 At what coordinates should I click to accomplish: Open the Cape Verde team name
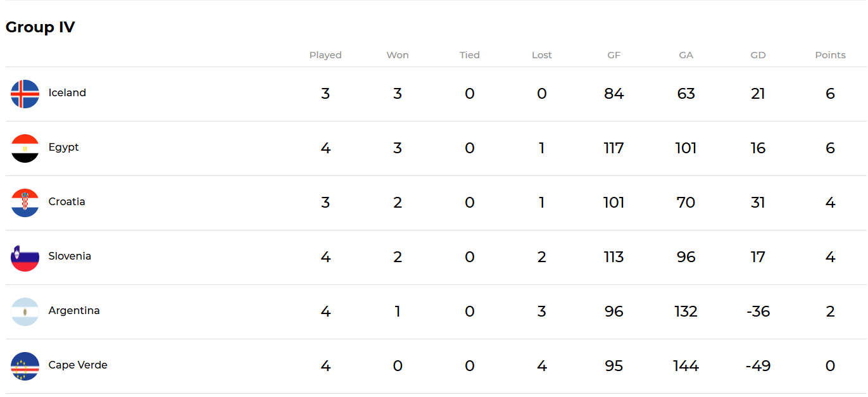click(x=78, y=365)
